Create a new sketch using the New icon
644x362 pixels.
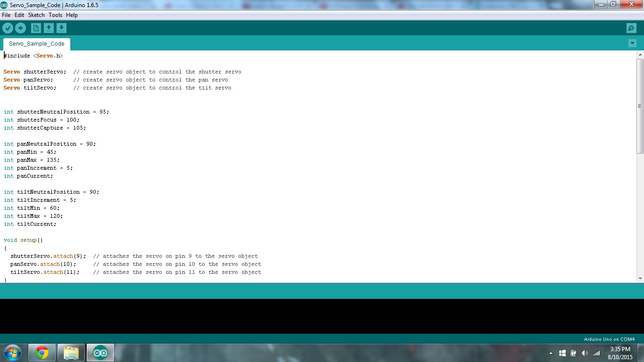[x=36, y=28]
